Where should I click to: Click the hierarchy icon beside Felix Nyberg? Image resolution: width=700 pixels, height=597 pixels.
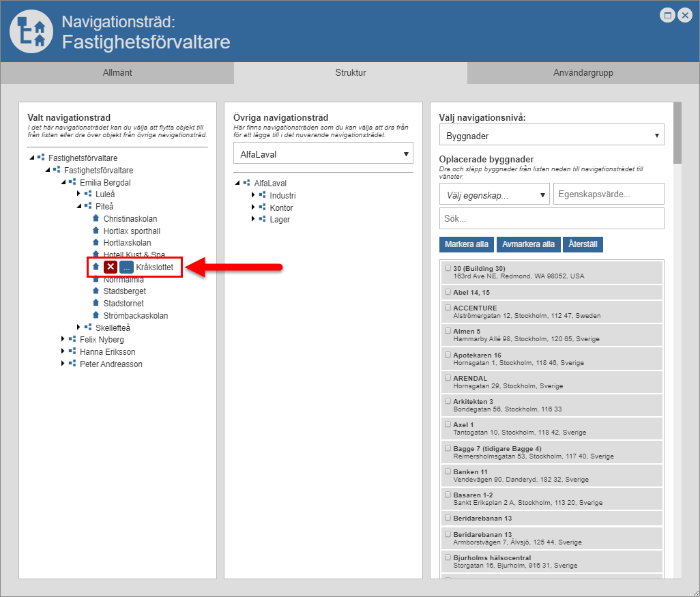[72, 340]
